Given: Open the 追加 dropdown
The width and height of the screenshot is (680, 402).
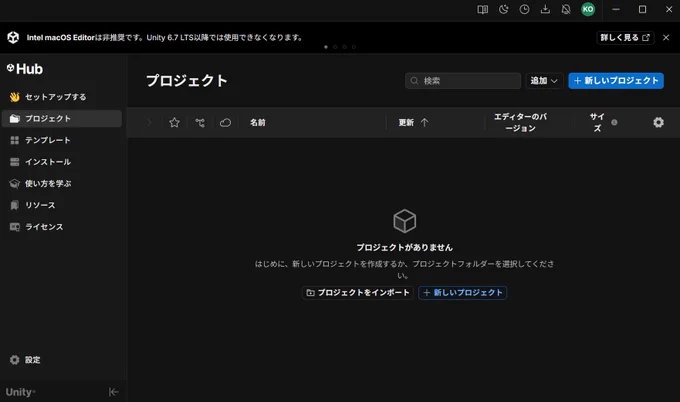Looking at the screenshot, I should tap(544, 81).
